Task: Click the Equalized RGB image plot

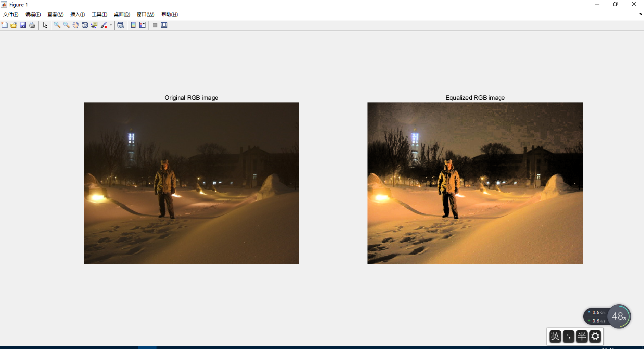Action: (x=475, y=183)
